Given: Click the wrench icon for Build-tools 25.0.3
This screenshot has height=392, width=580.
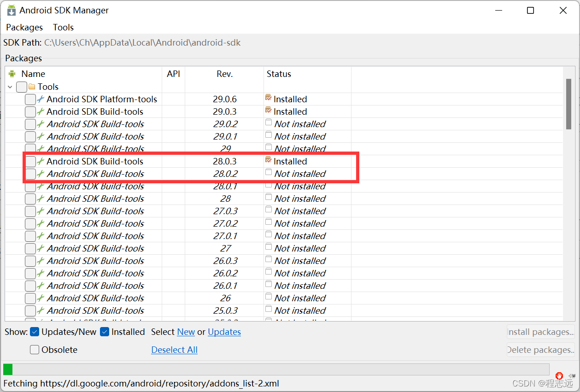Looking at the screenshot, I should (41, 310).
